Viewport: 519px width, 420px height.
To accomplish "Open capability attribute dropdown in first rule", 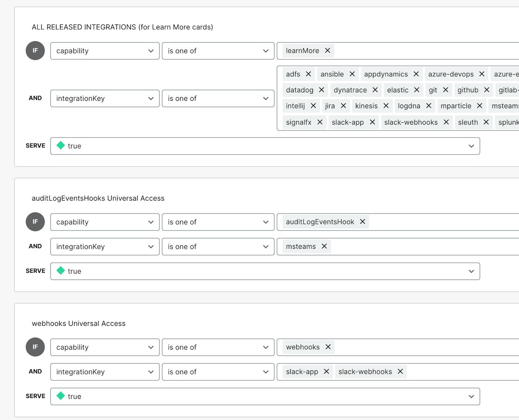I will 105,51.
